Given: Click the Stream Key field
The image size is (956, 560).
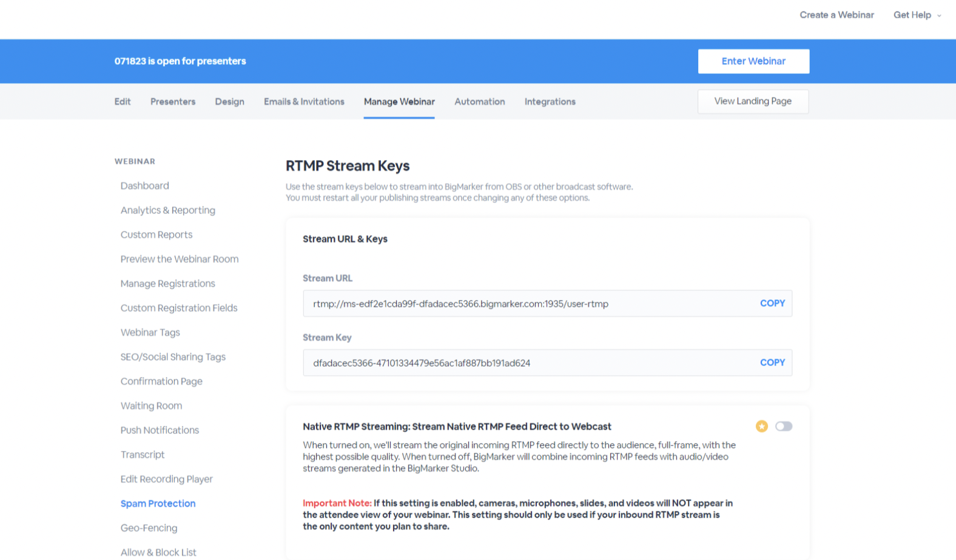Looking at the screenshot, I should [x=547, y=363].
